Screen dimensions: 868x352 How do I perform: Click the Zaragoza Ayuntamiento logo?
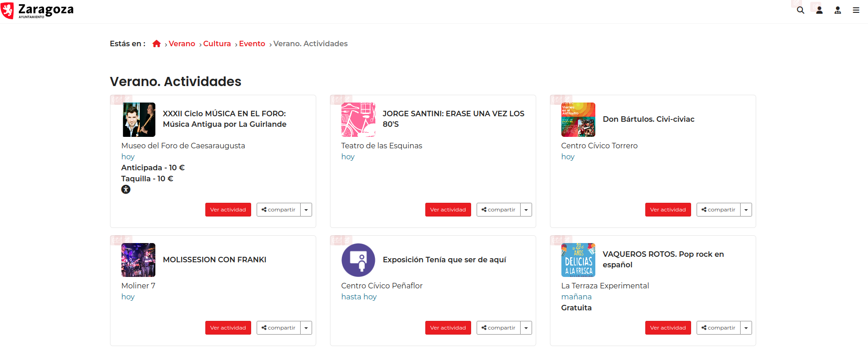tap(38, 11)
